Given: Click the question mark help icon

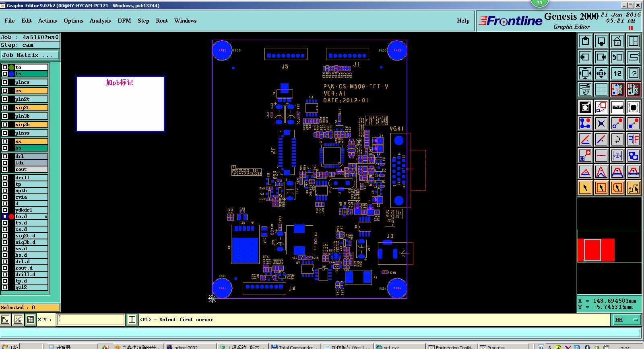Looking at the screenshot, I should point(634,73).
